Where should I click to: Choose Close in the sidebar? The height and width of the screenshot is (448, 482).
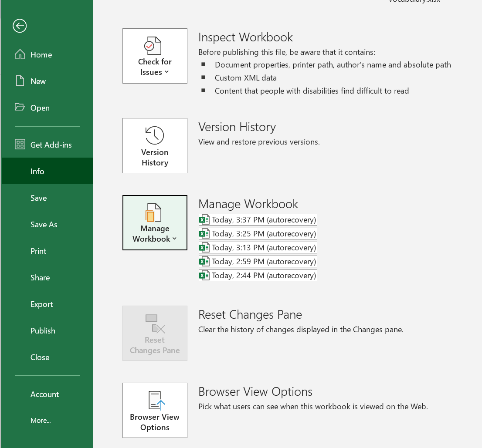point(48,357)
